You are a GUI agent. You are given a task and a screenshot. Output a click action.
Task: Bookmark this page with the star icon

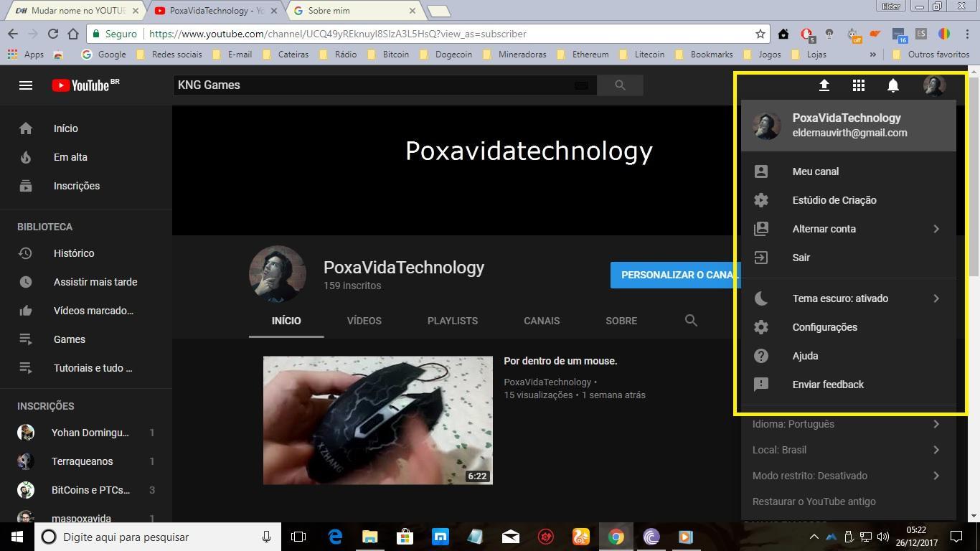(760, 34)
